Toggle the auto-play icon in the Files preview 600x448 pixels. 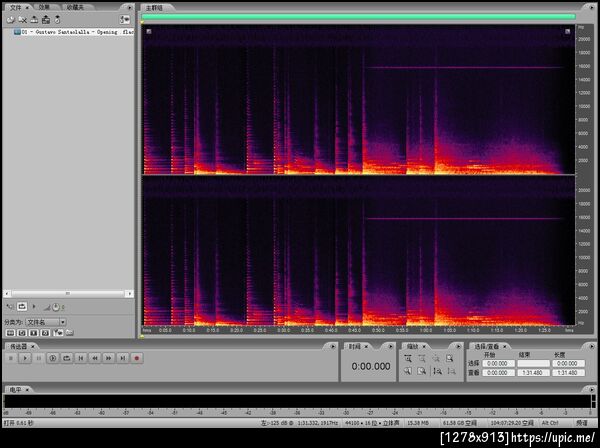(10, 306)
